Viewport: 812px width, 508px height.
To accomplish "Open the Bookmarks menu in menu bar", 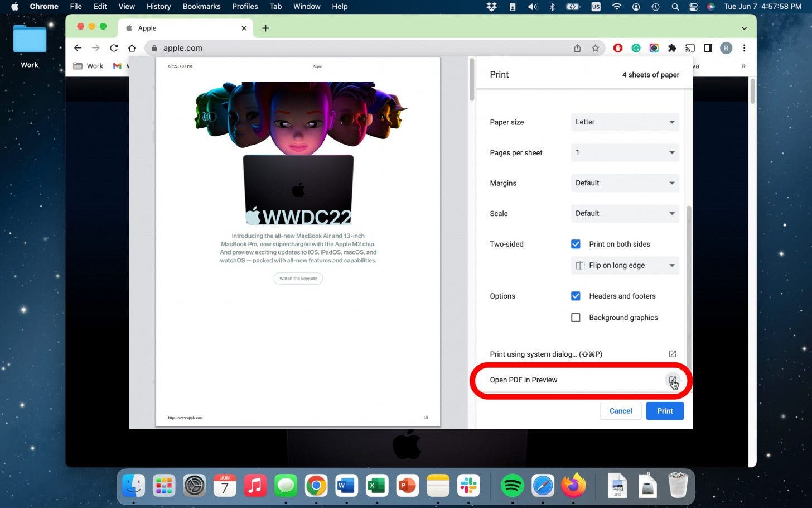I will (201, 6).
